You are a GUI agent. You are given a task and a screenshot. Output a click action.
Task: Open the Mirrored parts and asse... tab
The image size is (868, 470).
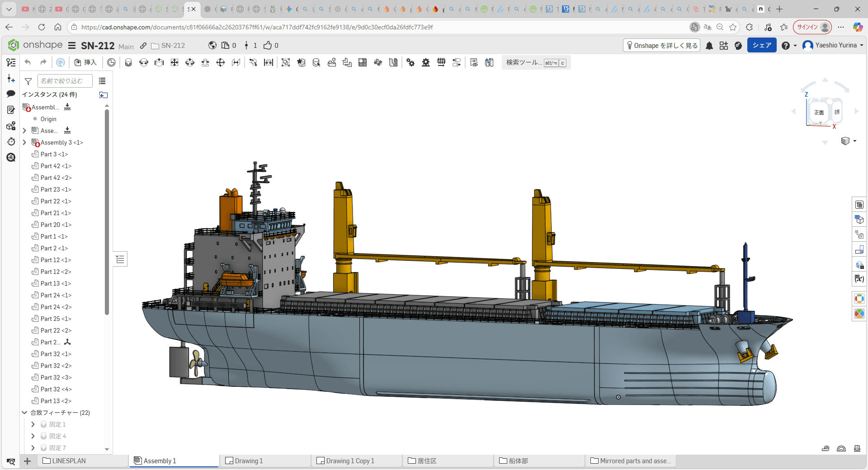(631, 461)
